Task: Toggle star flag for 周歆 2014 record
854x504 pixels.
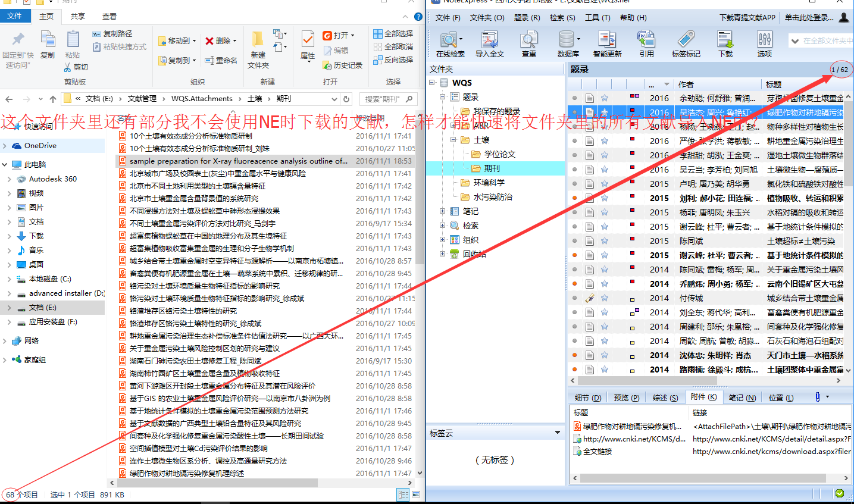Action: [605, 341]
